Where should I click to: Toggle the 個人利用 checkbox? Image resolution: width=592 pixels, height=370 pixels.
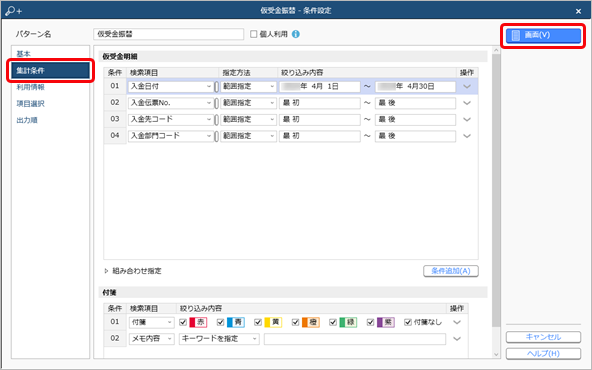(254, 34)
